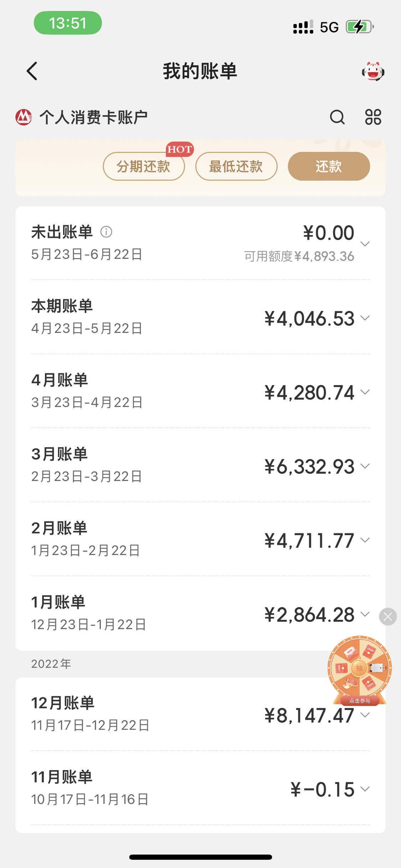Click the China Merchants Bank logo
The width and height of the screenshot is (401, 868).
(x=24, y=117)
